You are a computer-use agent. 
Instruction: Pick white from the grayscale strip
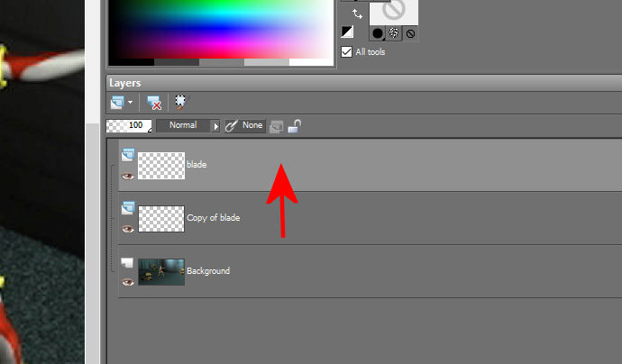point(311,62)
